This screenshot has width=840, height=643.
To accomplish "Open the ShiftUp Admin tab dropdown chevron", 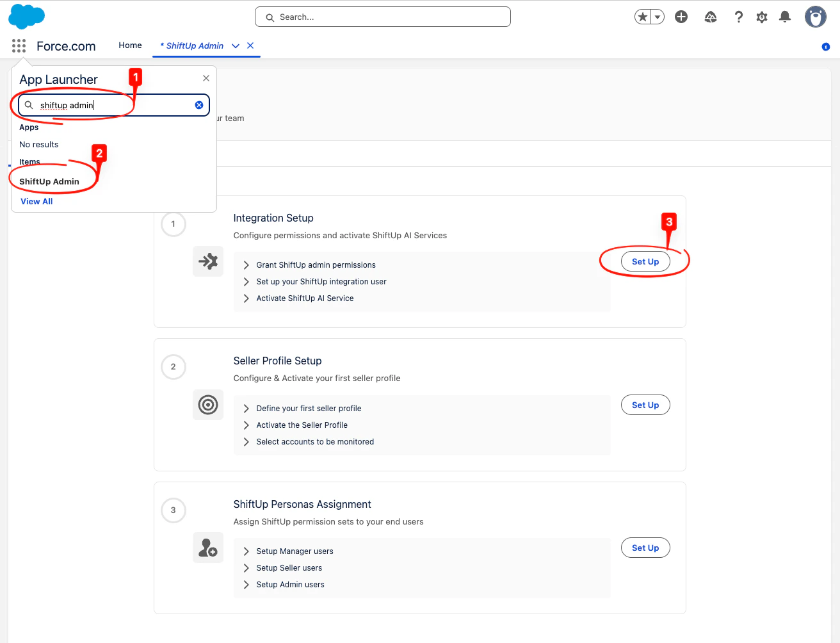I will tap(236, 46).
